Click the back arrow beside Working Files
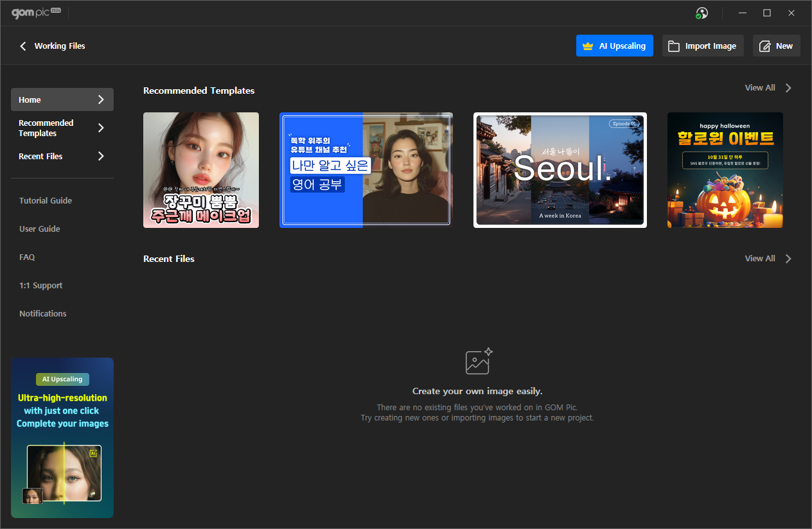 pyautogui.click(x=23, y=46)
